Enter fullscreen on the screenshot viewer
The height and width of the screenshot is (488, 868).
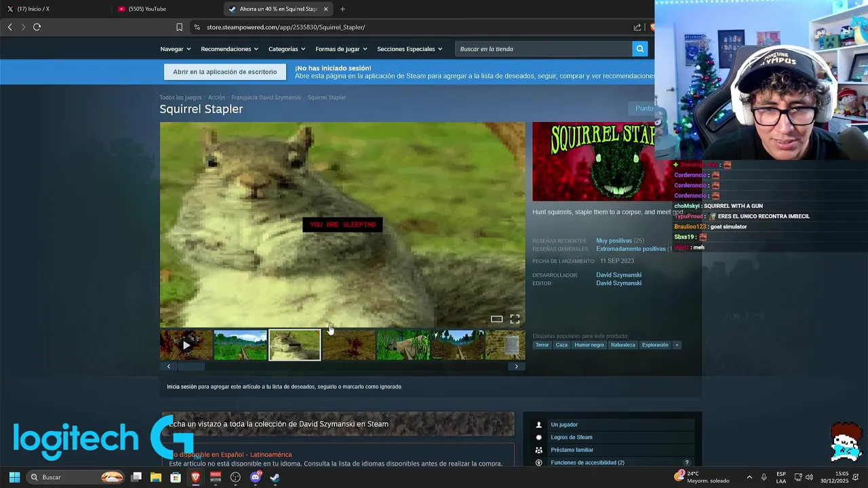point(515,319)
